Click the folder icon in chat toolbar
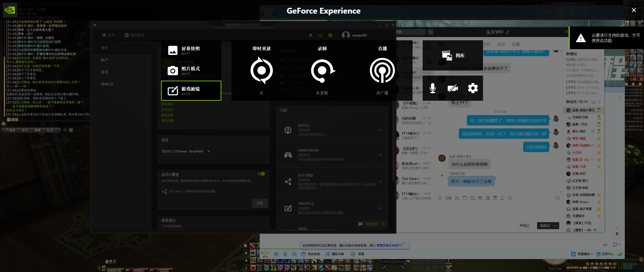The width and height of the screenshot is (644, 272). [465, 198]
